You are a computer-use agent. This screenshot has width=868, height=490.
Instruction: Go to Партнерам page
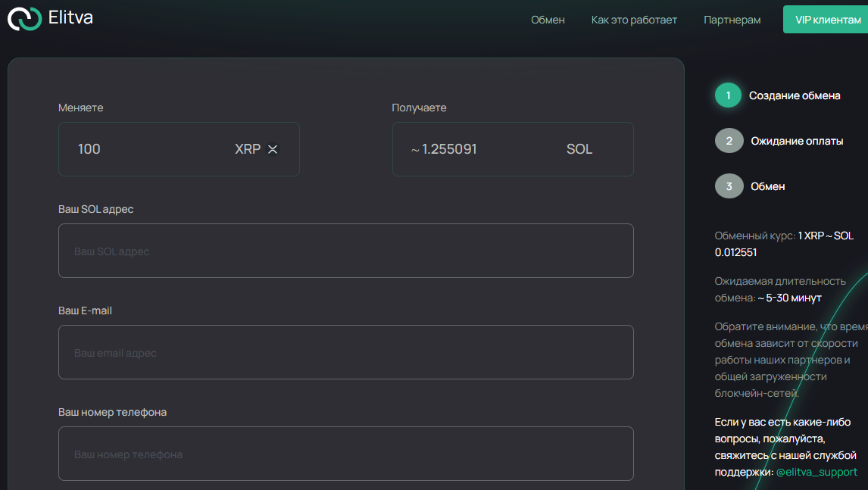pyautogui.click(x=732, y=20)
